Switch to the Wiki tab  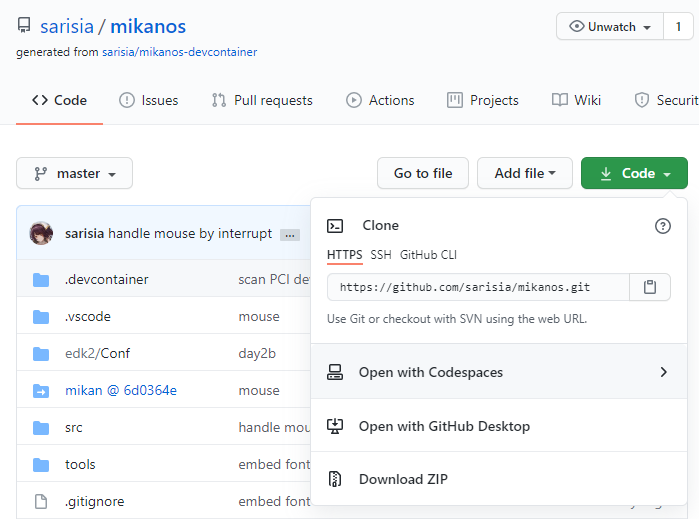click(x=576, y=100)
